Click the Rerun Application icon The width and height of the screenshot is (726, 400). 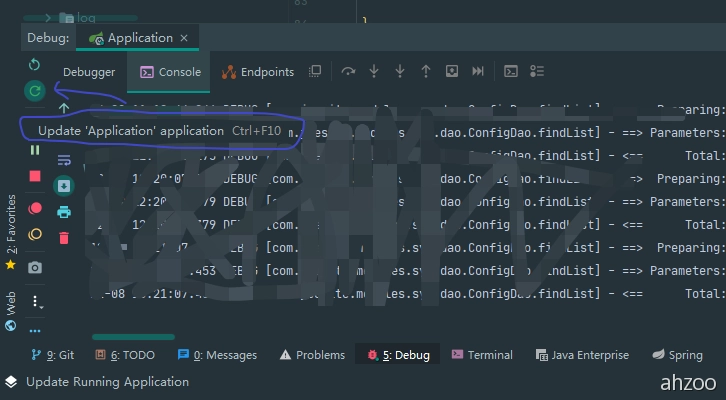click(x=35, y=64)
